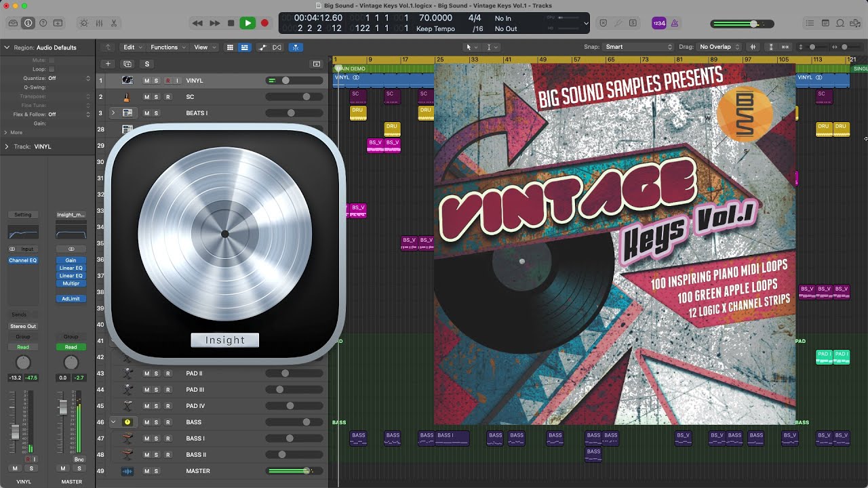Stop playback with the Stop button
The width and height of the screenshot is (868, 488).
click(231, 23)
